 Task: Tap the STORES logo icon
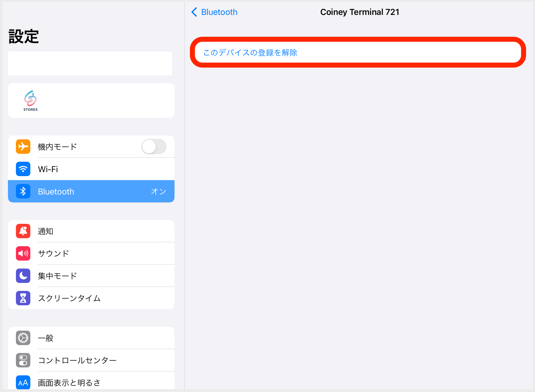[30, 101]
